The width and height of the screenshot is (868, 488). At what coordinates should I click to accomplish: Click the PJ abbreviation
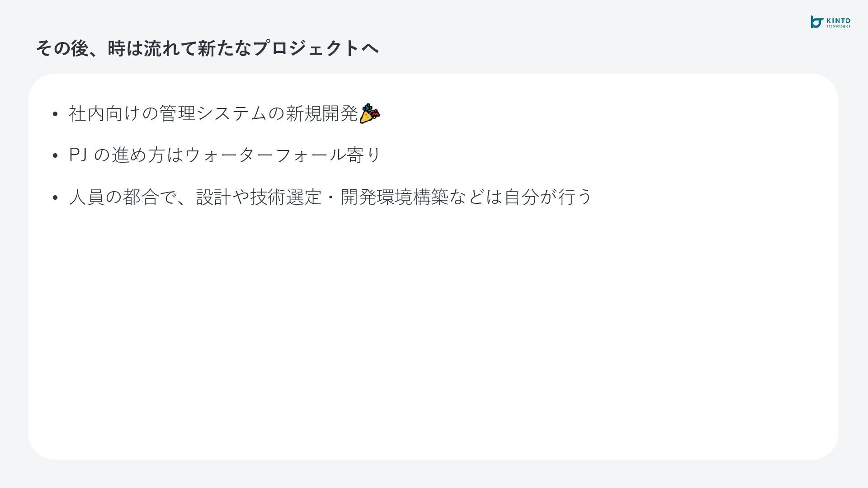coord(78,155)
